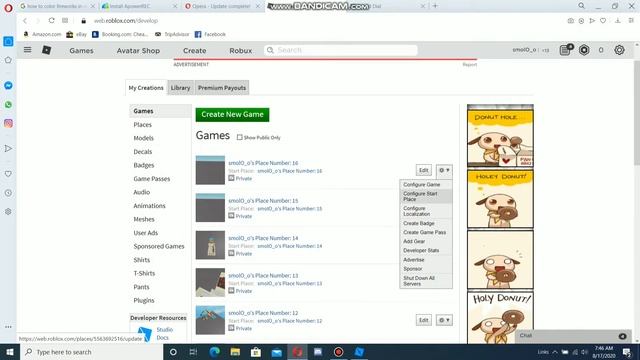Open Microsoft Edge from taskbar
The width and height of the screenshot is (640, 360).
coord(214,352)
